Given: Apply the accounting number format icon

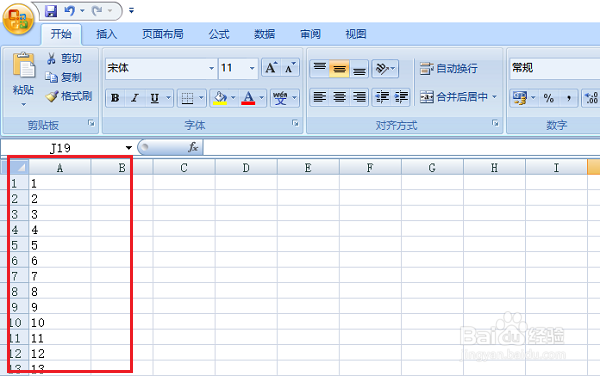Looking at the screenshot, I should point(520,98).
